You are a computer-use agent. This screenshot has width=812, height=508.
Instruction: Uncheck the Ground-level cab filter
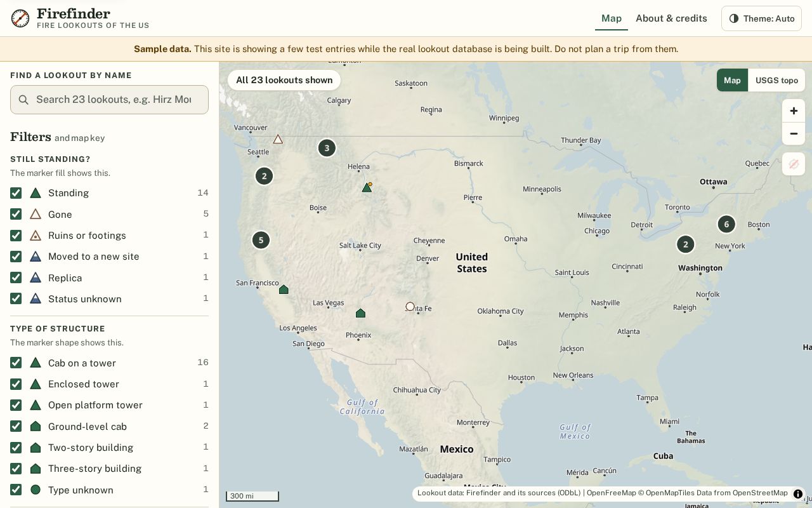pyautogui.click(x=16, y=426)
